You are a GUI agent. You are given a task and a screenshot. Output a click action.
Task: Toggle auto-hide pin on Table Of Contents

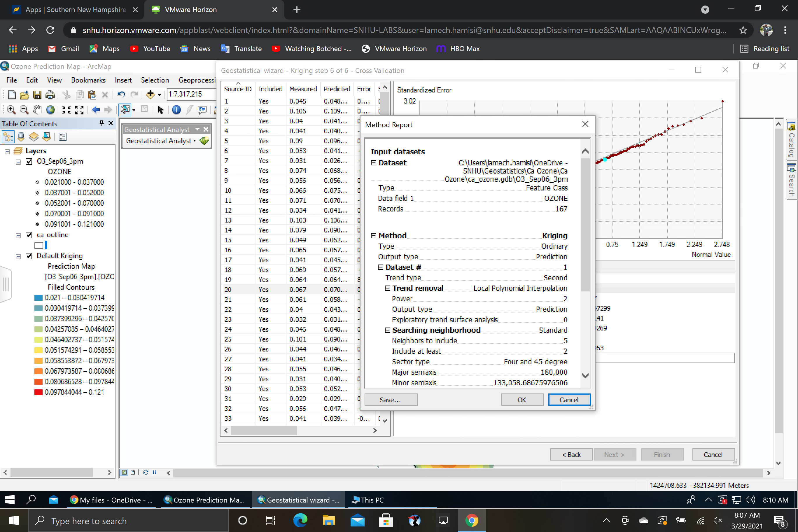coord(101,123)
